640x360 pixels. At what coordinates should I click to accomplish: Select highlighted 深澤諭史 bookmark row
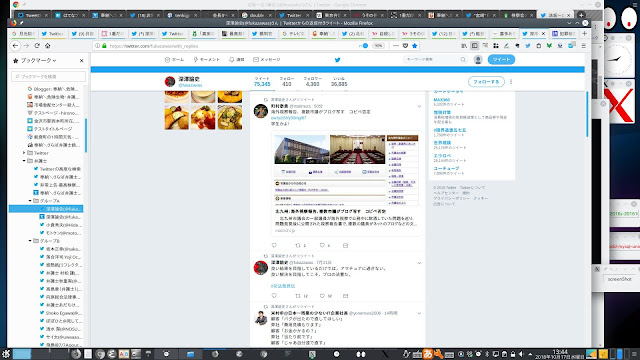point(46,209)
